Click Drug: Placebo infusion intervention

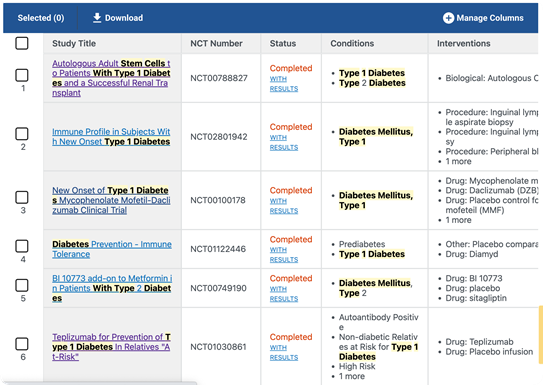[x=489, y=352]
